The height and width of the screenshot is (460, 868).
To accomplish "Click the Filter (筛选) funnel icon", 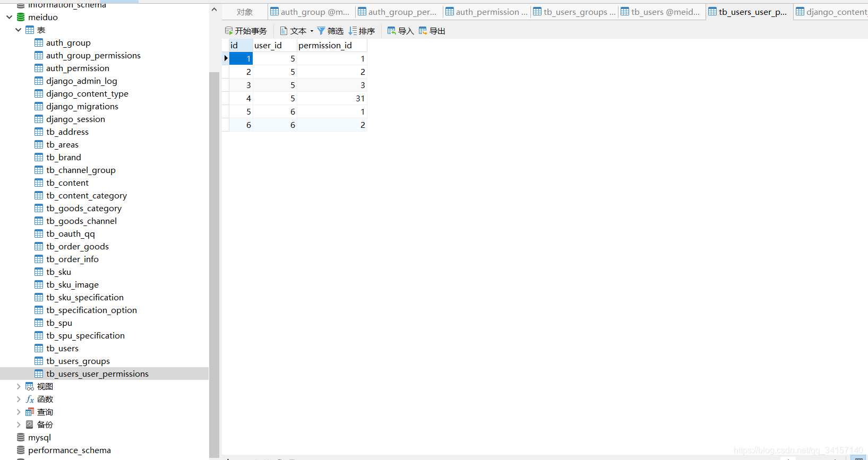I will click(x=321, y=31).
